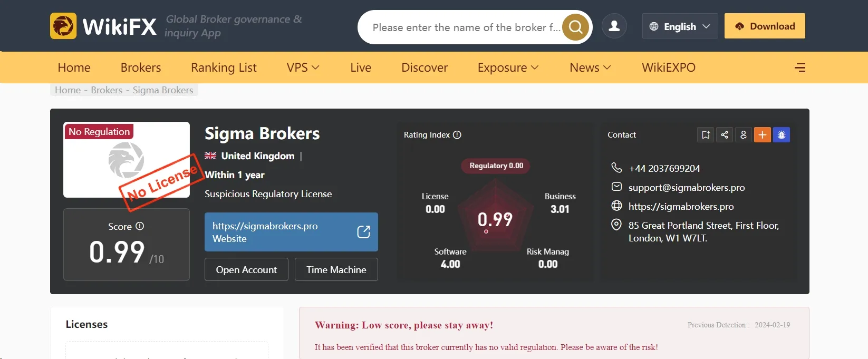Click the info icon beside Score
The image size is (868, 359).
[x=140, y=226]
